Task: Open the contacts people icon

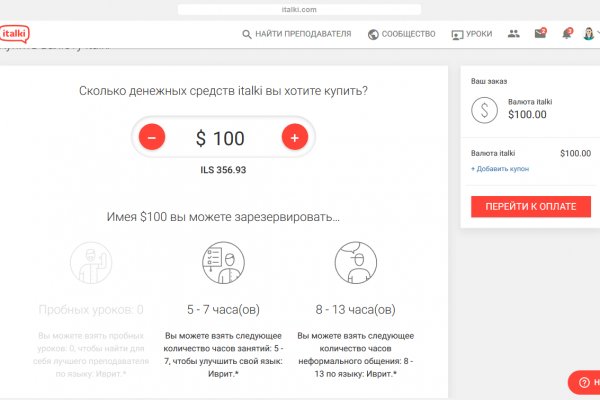Action: click(x=514, y=34)
